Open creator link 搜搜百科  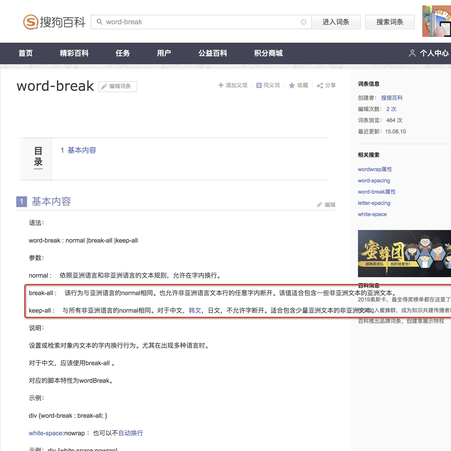pos(392,98)
